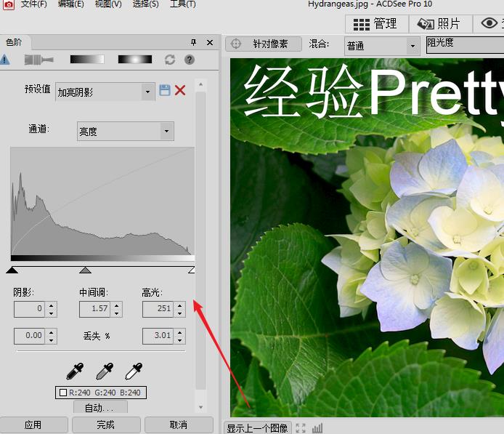Viewport: 504px width, 434px height.
Task: Click the R:240 G:240 B:240 color swatch
Action: click(x=101, y=393)
